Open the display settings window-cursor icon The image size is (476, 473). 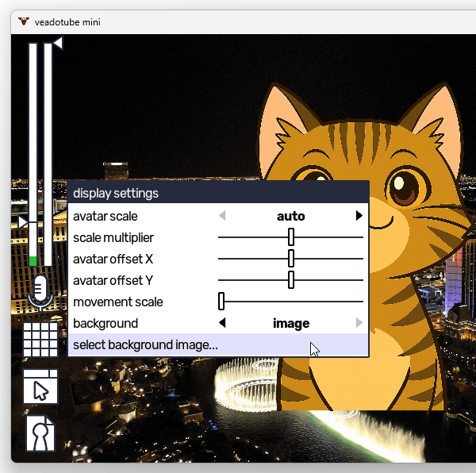pyautogui.click(x=40, y=386)
